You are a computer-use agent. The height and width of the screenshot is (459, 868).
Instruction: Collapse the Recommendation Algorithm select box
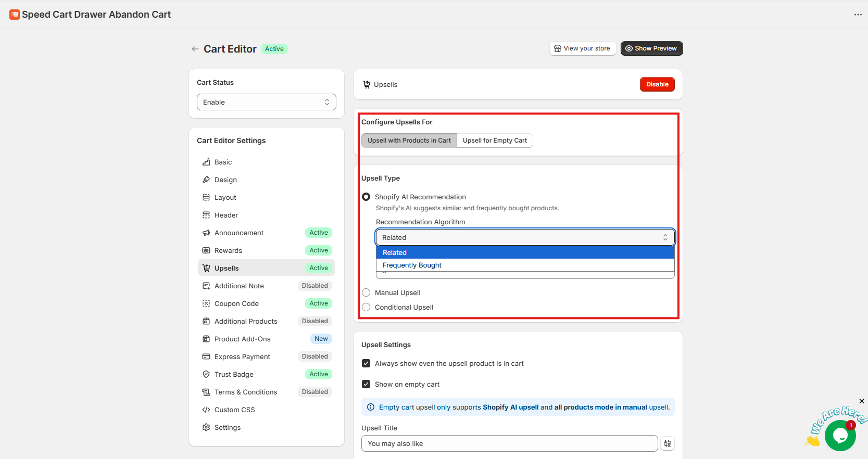pyautogui.click(x=525, y=237)
